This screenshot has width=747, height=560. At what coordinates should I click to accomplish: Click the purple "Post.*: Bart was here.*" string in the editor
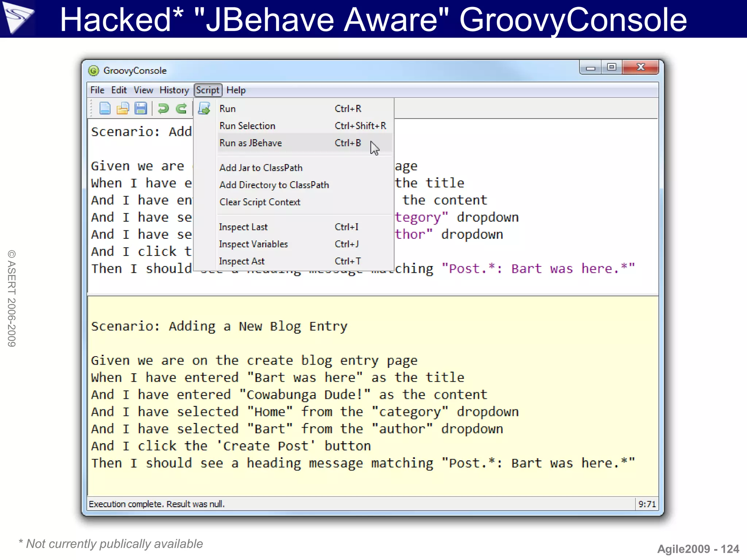point(538,269)
